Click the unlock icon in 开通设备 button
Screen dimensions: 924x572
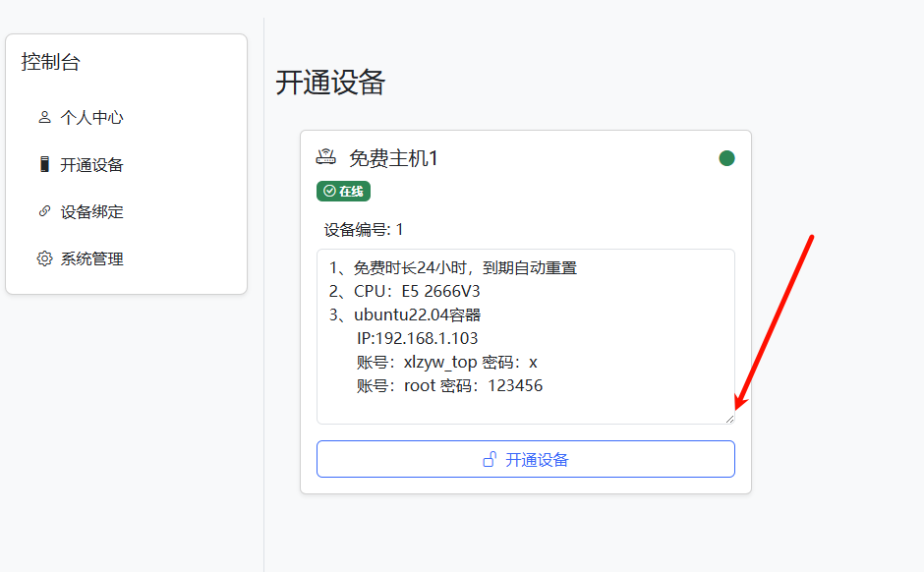point(490,459)
